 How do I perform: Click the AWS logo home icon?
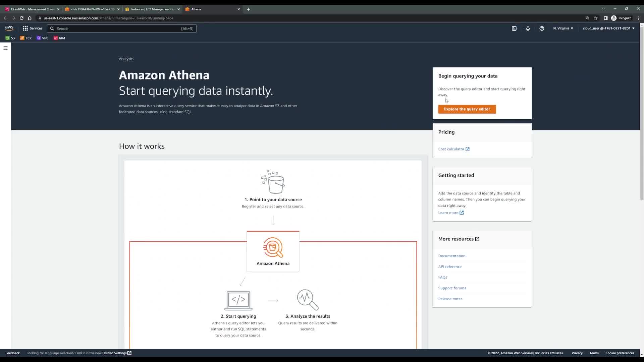(x=9, y=28)
